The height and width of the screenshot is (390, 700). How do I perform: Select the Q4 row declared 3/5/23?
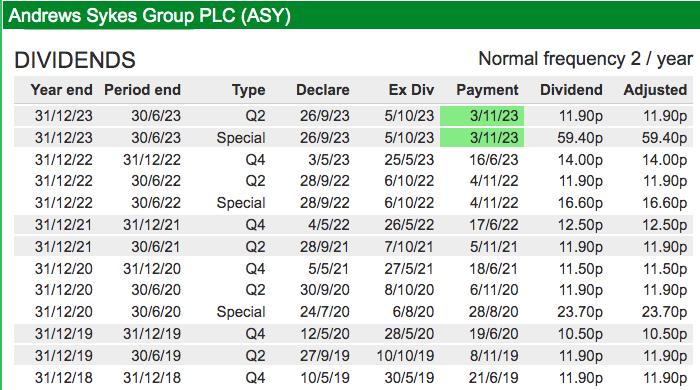click(x=353, y=160)
